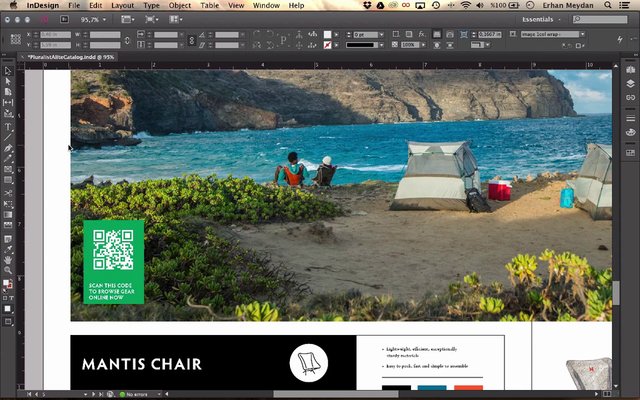Open the View Options dropdown
Screen dimensions: 640x400
pyautogui.click(x=128, y=19)
